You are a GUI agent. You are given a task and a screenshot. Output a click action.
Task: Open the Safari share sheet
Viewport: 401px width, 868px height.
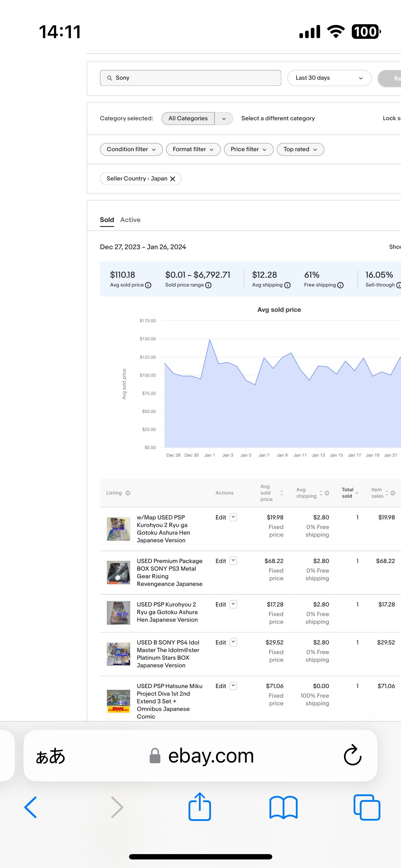pyautogui.click(x=200, y=806)
